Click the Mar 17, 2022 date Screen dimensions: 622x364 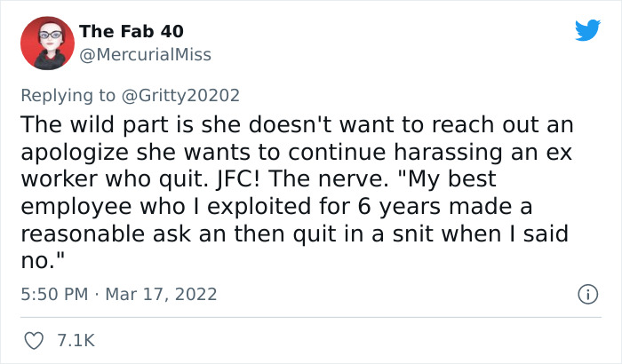pos(161,294)
